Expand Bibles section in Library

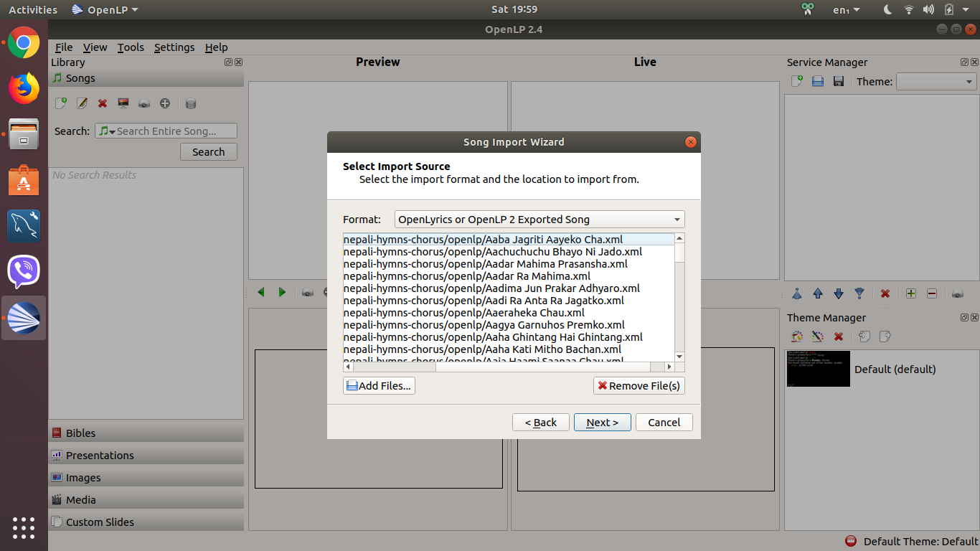(146, 433)
